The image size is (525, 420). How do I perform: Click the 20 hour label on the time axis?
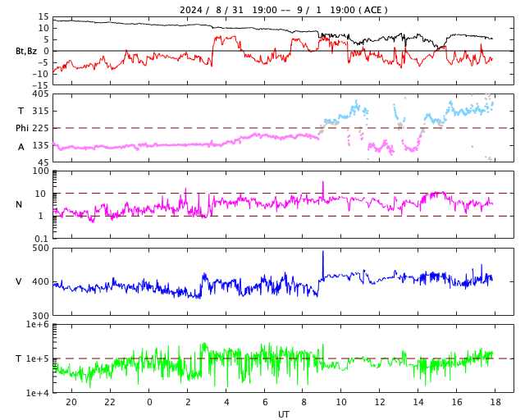(71, 402)
